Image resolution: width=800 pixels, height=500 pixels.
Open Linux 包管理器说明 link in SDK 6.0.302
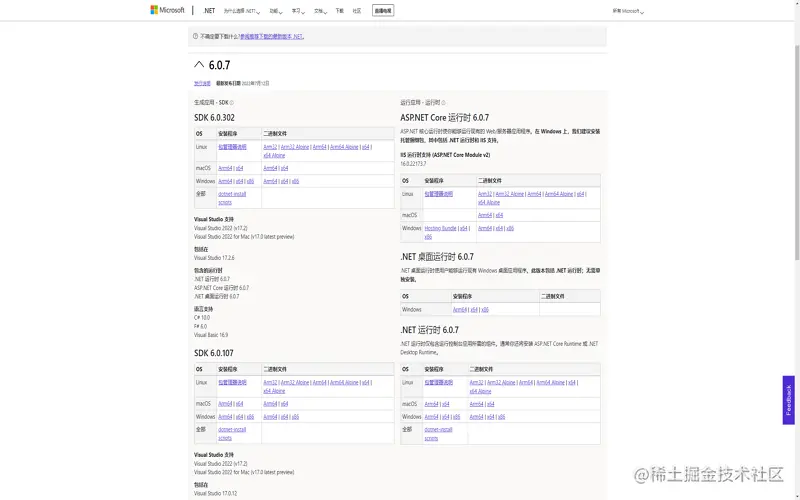[232, 147]
